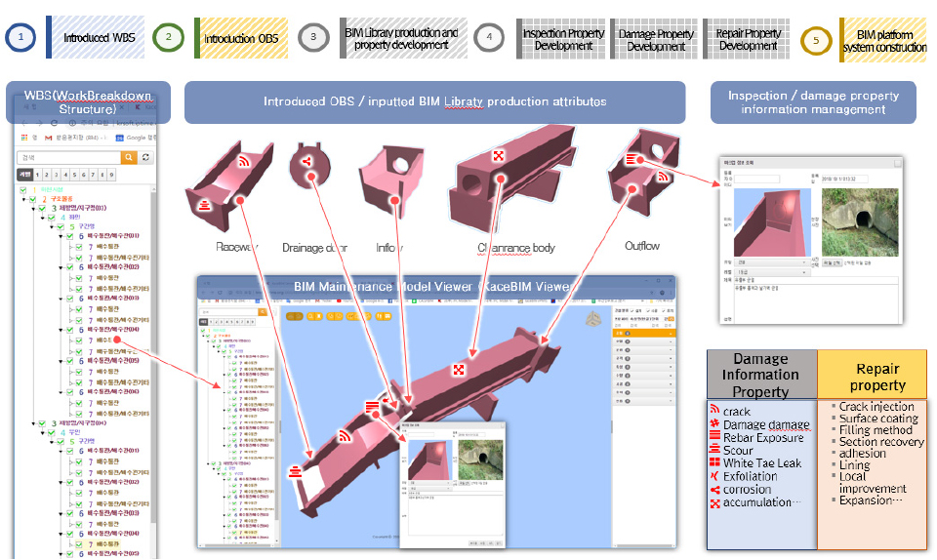The height and width of the screenshot is (560, 937).
Task: Collapse the first level 4 tree node
Action: pos(42,218)
